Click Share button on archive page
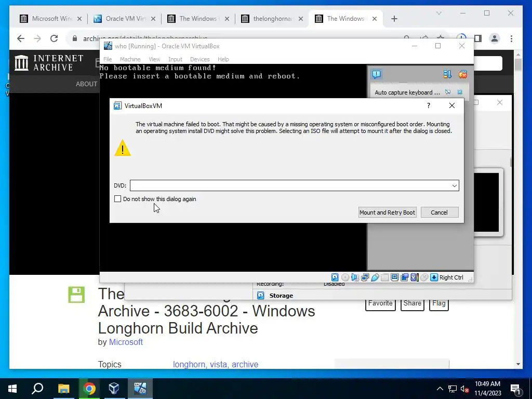Viewport: 532px width, 399px height. tap(412, 304)
